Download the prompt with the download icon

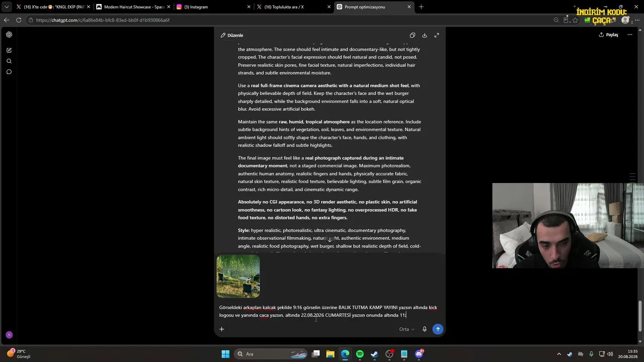coord(425,35)
